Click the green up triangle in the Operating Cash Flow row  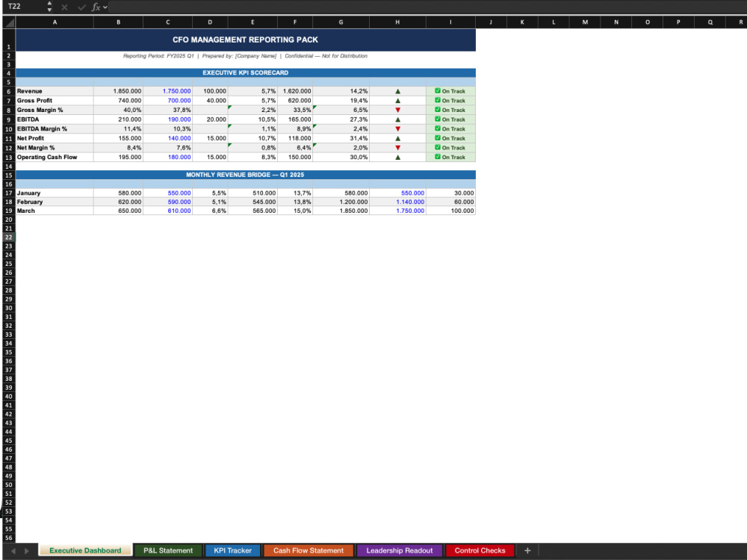[398, 157]
